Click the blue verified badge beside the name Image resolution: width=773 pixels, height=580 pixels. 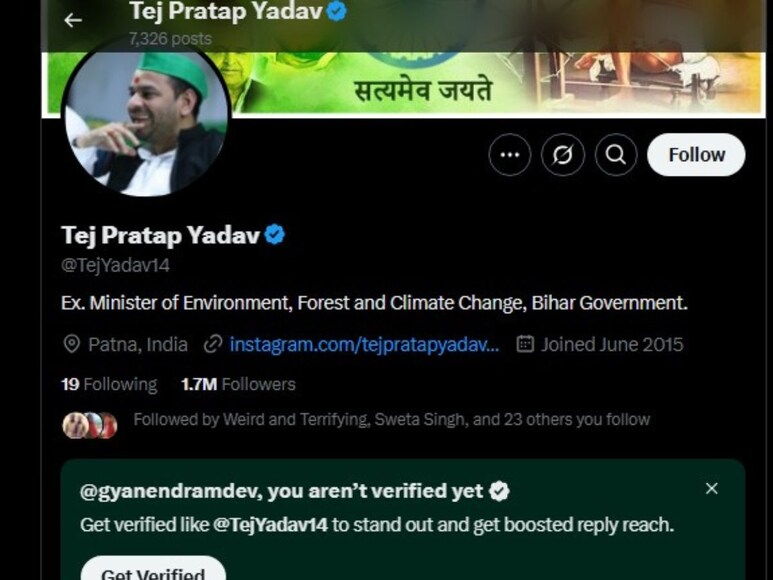point(275,235)
